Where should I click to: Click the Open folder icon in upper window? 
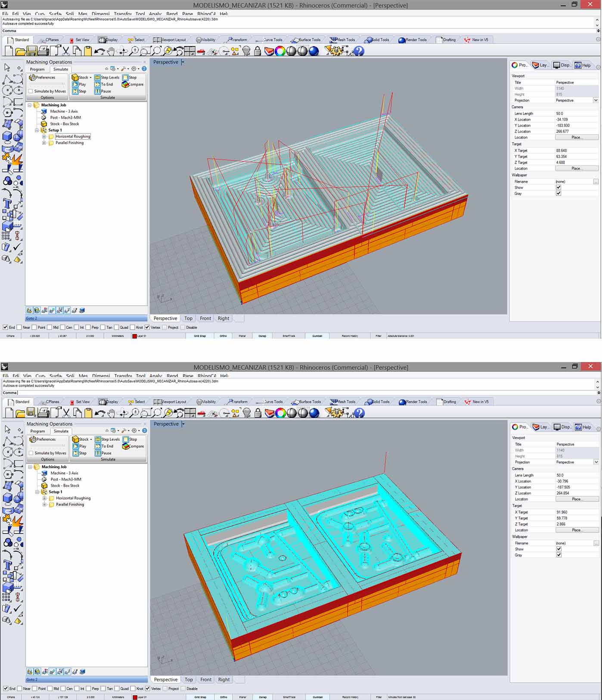click(x=20, y=51)
